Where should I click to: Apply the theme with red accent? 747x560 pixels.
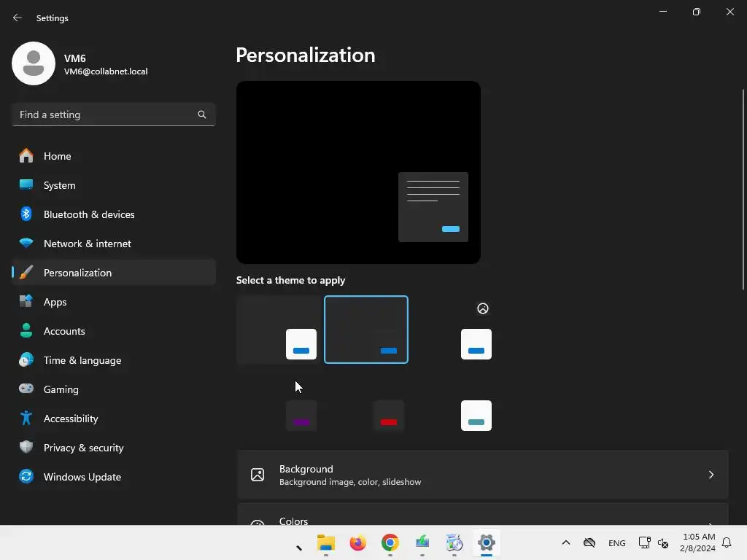[366, 401]
